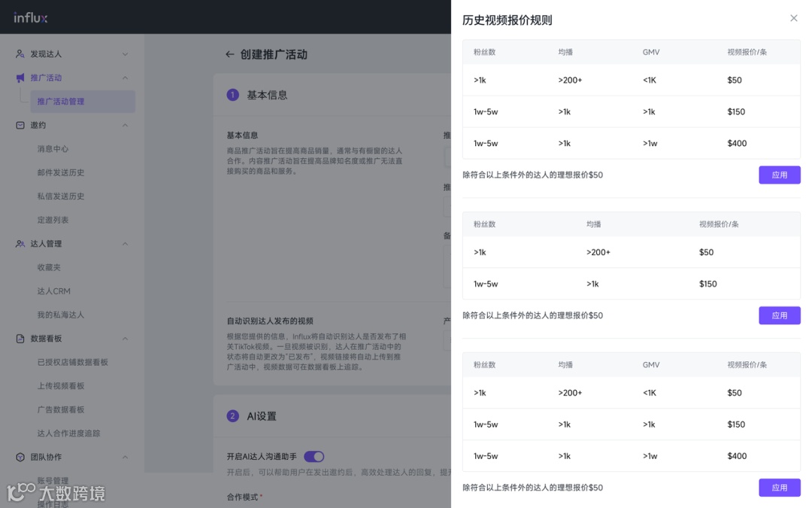Click the 自动识别达人发布的视频 heading
Screen dimensions: 812x508
point(270,321)
